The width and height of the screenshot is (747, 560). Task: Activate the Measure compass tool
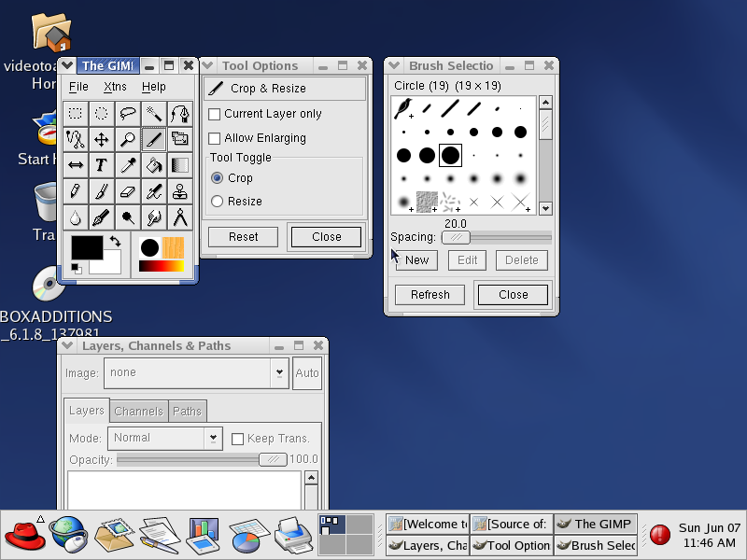click(180, 218)
